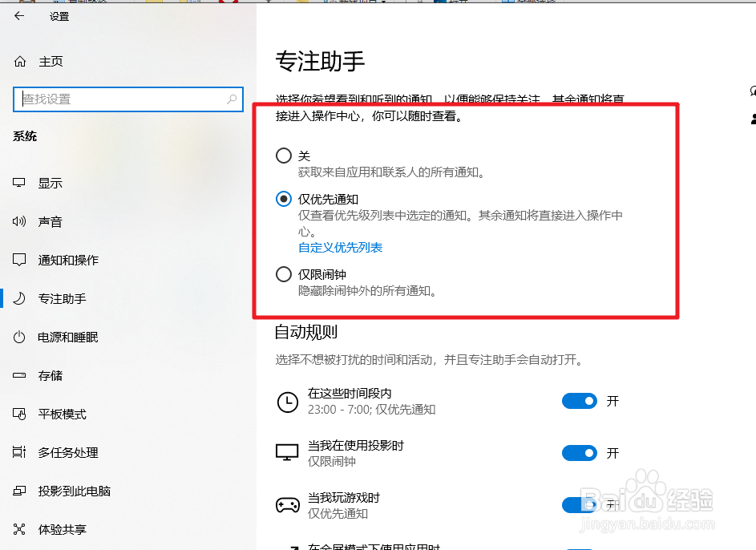Click the clock icon beside 在这些时间段内
The height and width of the screenshot is (550, 756).
click(288, 401)
